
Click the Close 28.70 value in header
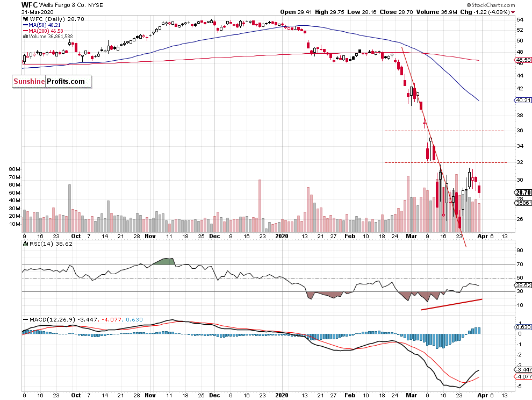point(396,12)
